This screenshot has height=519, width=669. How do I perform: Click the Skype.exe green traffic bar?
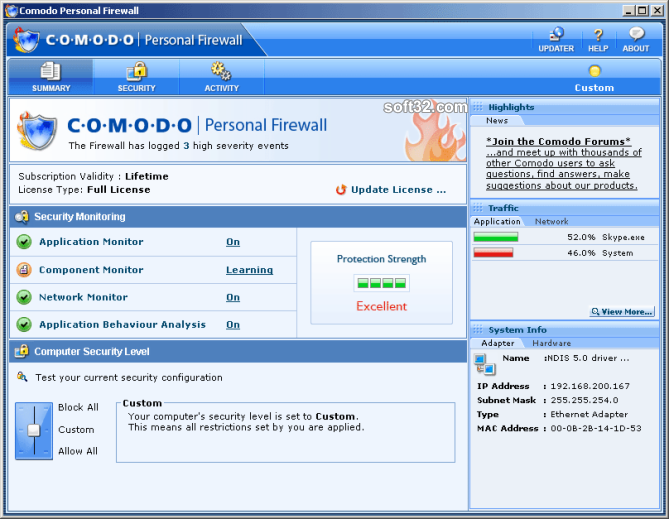click(x=495, y=237)
